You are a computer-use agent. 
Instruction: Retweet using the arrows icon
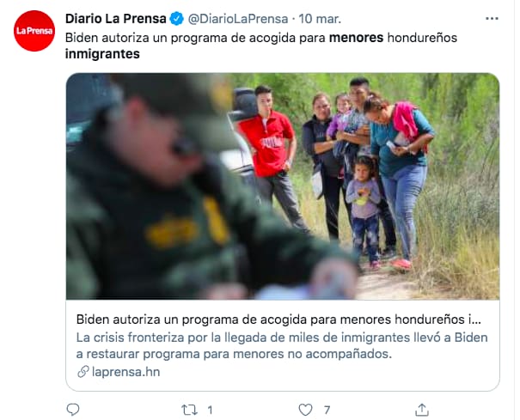click(x=189, y=410)
